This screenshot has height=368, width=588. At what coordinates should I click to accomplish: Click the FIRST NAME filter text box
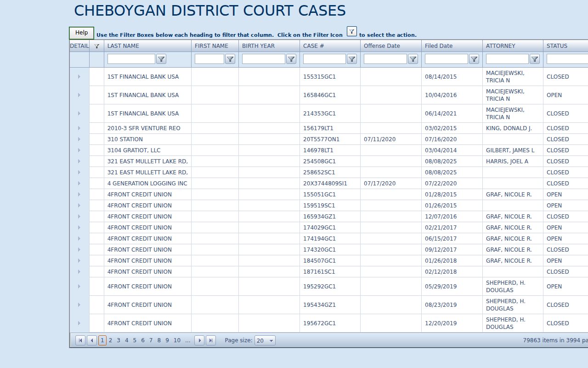point(209,59)
